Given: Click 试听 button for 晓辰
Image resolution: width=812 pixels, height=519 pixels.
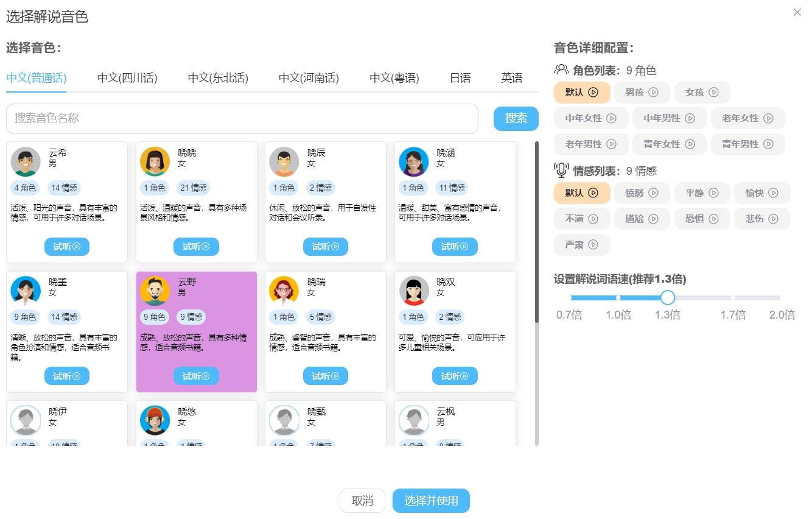Looking at the screenshot, I should click(x=325, y=247).
